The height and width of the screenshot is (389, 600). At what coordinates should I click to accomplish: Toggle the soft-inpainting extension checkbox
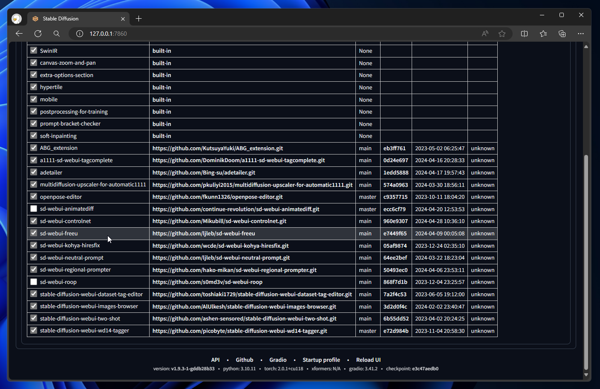[34, 135]
